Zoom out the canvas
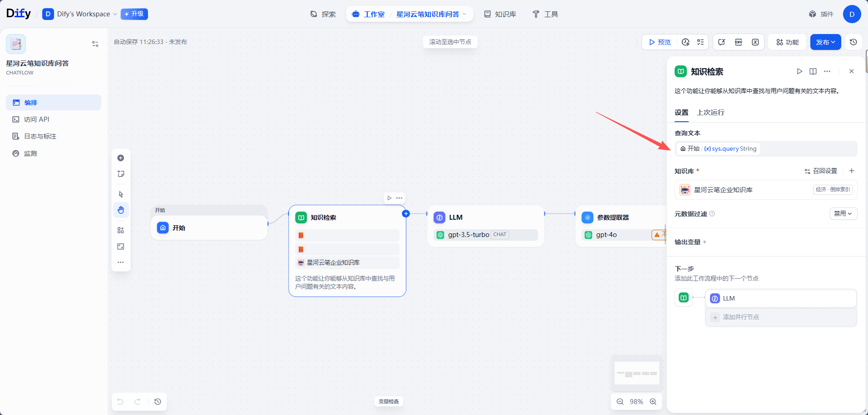Screen dimensions: 868x415 click(x=620, y=402)
